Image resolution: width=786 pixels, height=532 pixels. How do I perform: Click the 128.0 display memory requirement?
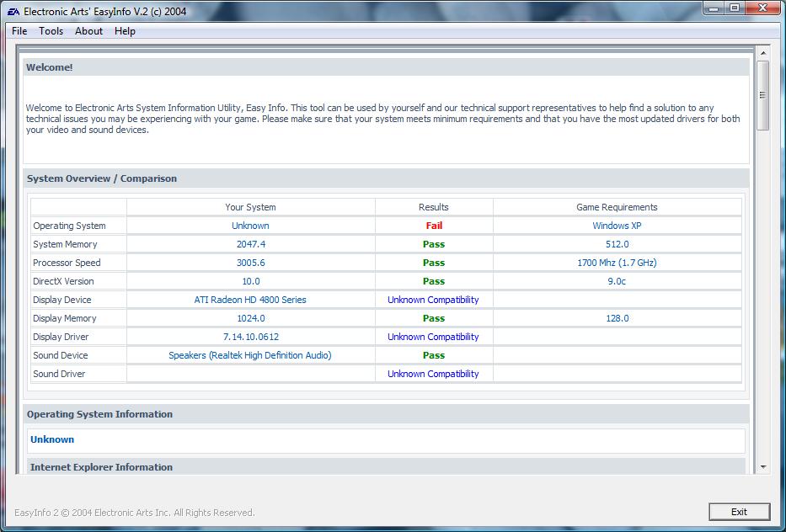[x=617, y=318]
